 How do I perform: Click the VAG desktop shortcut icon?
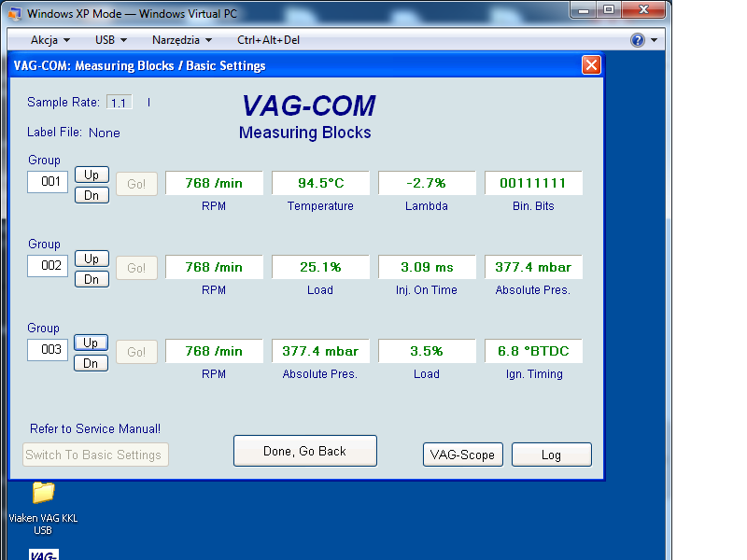click(43, 554)
